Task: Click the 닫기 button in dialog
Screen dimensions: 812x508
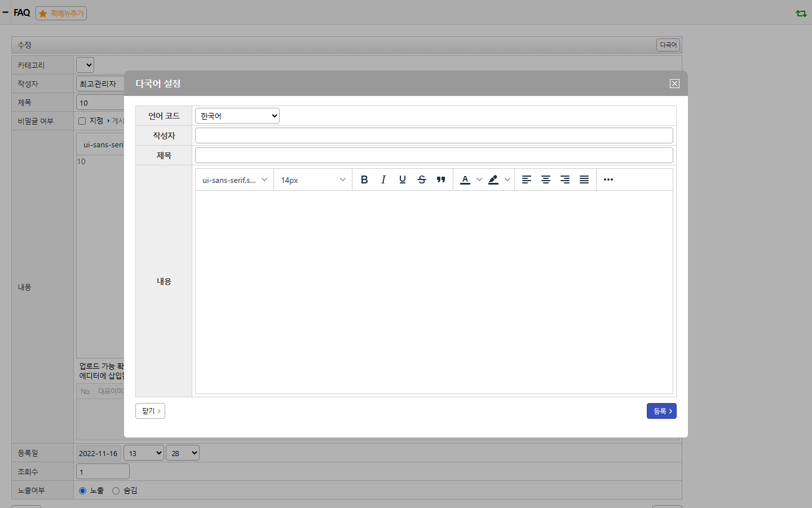Action: [150, 411]
